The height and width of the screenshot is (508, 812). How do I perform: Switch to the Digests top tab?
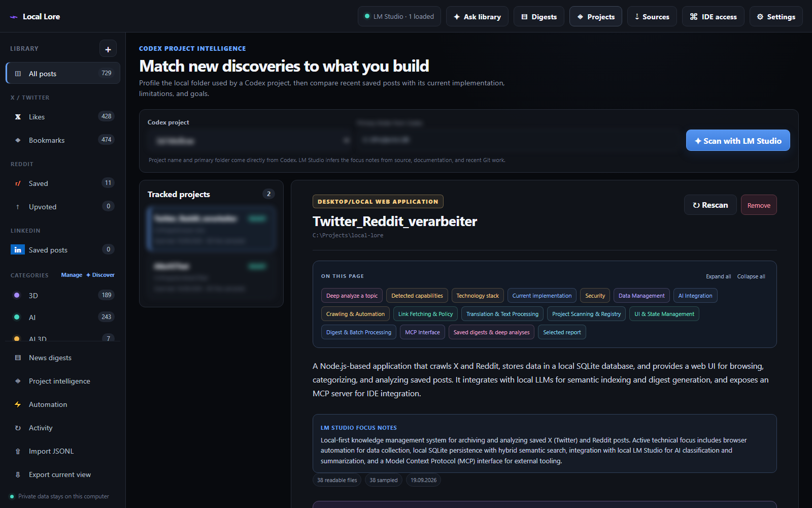539,16
